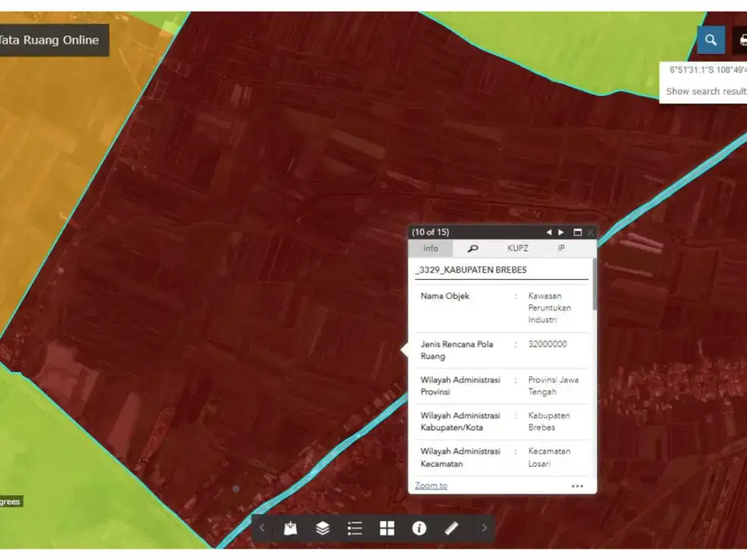Click the Zoom to link
The image size is (747, 560).
431,486
